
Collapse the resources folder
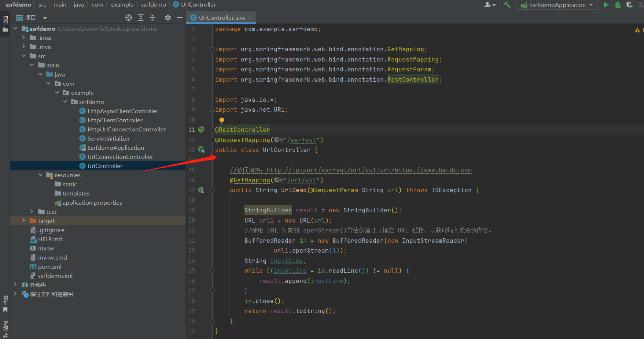point(40,175)
